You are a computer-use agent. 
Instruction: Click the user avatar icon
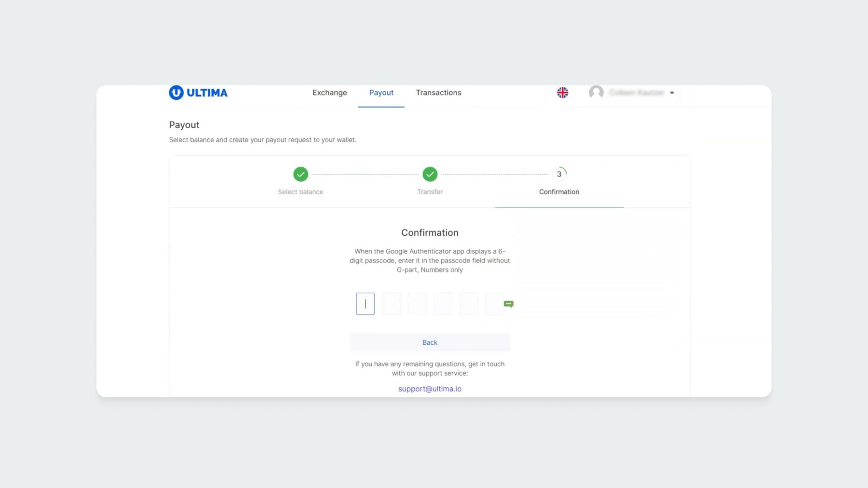596,92
